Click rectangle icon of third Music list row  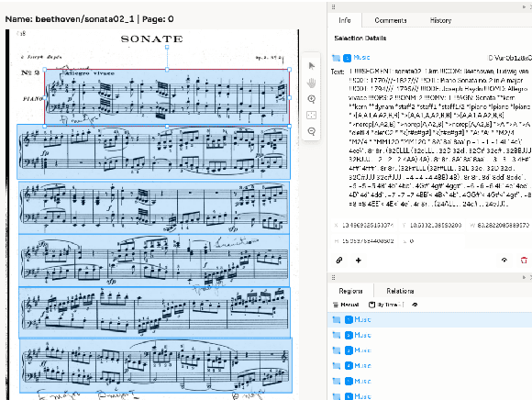pos(337,350)
